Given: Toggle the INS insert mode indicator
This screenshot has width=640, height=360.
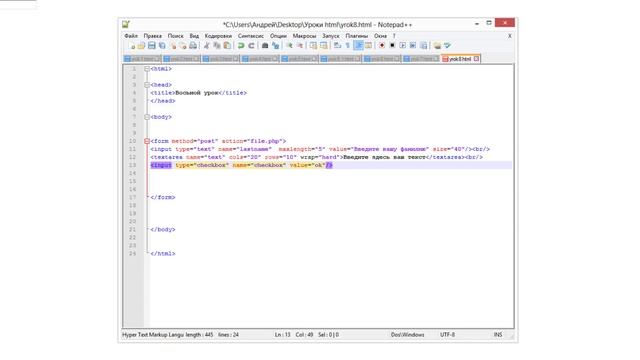Looking at the screenshot, I should 498,335.
